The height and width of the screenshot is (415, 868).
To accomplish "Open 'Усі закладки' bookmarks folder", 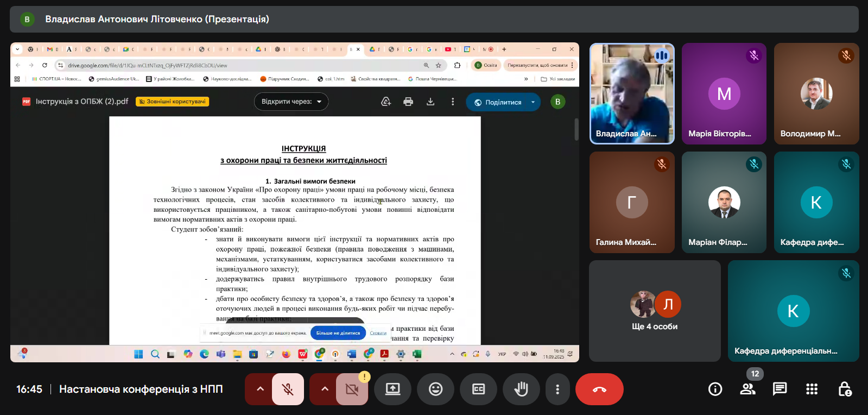I will [x=557, y=79].
